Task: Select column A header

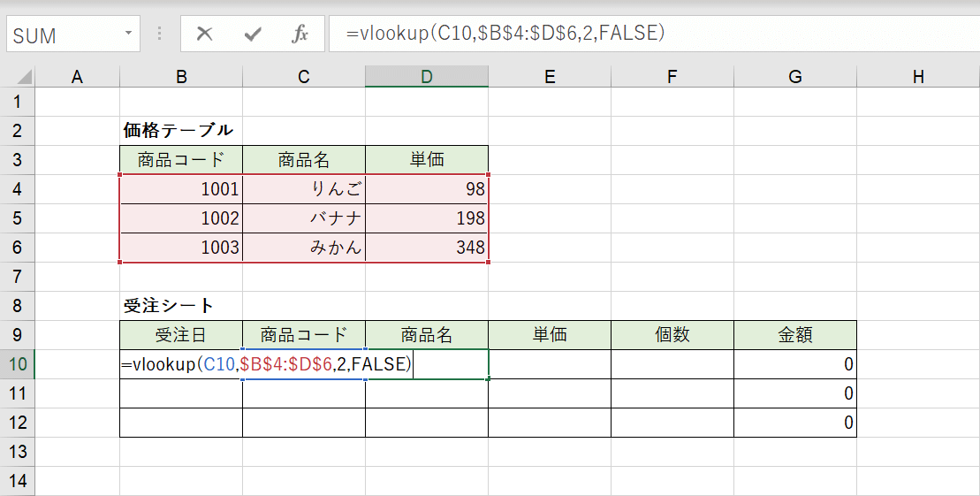Action: 77,77
